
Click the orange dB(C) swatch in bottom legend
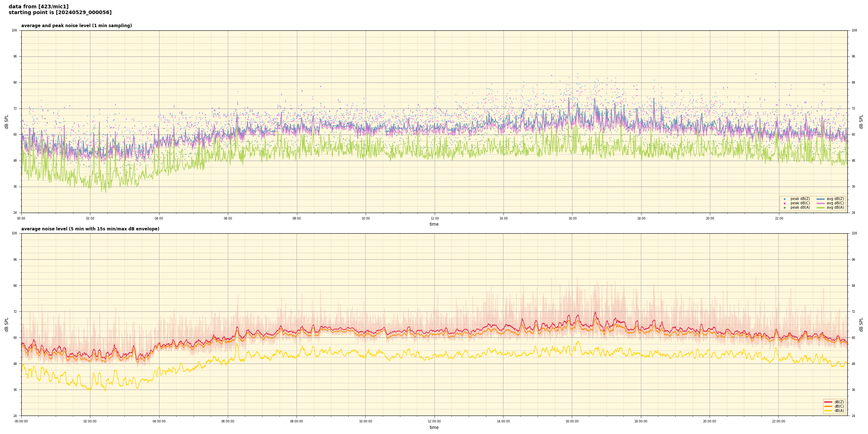tap(828, 406)
